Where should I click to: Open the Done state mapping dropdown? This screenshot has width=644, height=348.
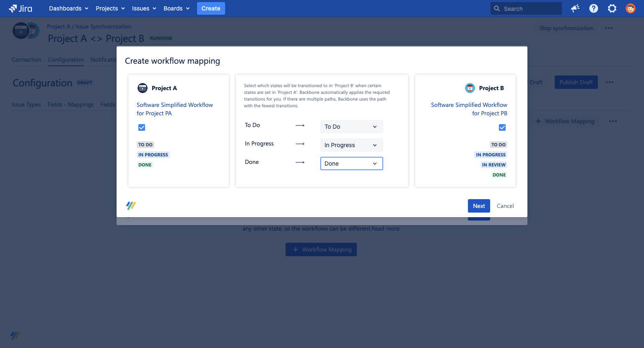click(351, 163)
